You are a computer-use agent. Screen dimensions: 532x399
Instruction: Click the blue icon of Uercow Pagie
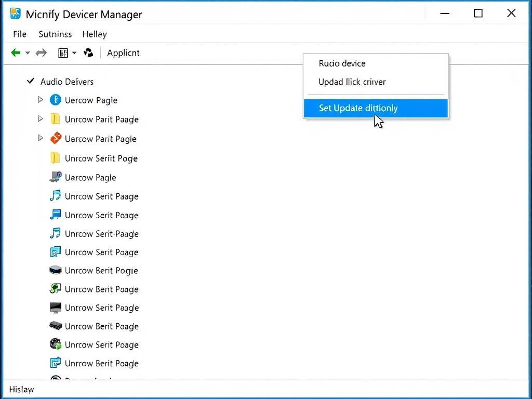click(55, 100)
